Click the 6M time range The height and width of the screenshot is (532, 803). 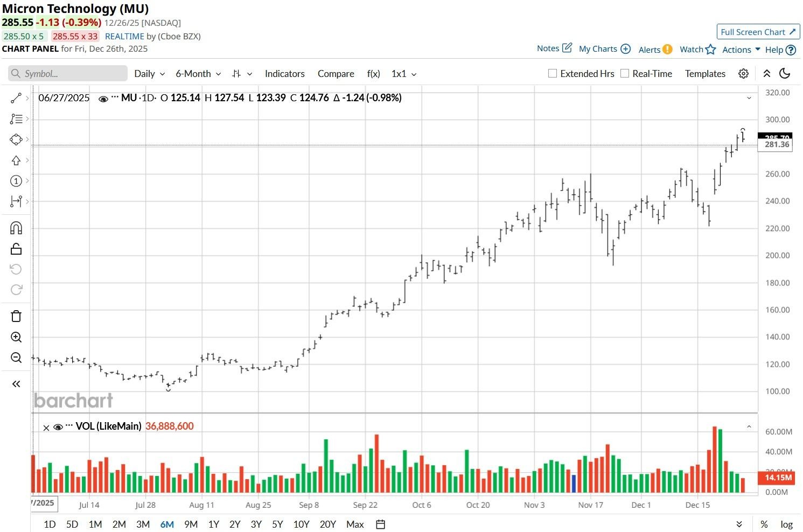pyautogui.click(x=167, y=524)
